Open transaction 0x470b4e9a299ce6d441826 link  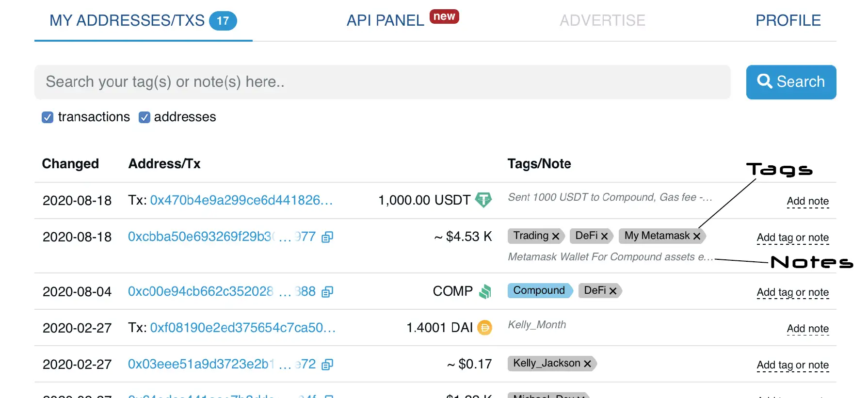[241, 200]
